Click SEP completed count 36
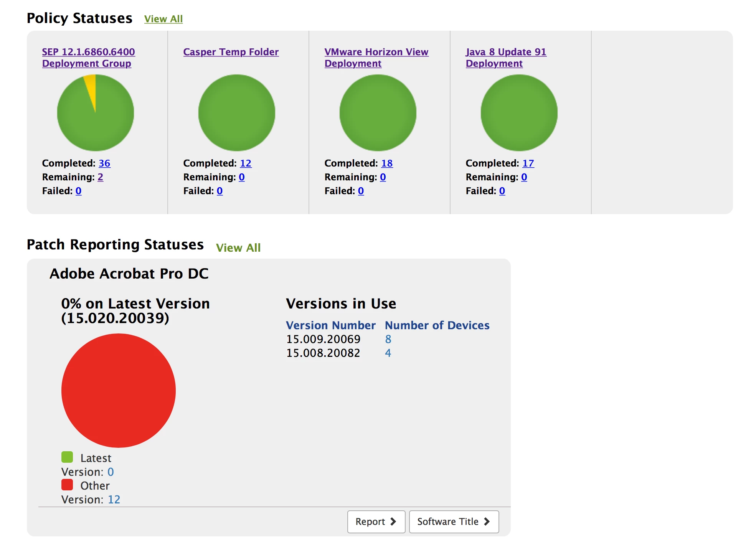756x551 pixels. [x=104, y=163]
